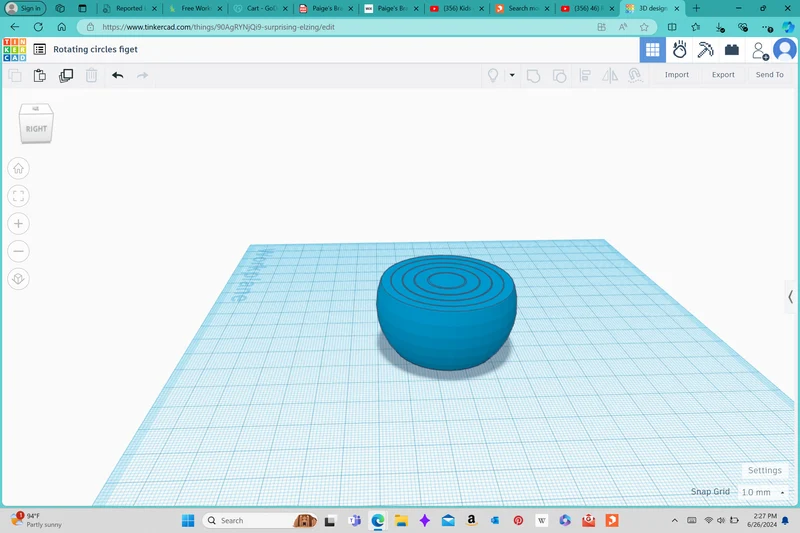Screen dimensions: 800x533
Task: Click the Fit all in view button
Action: pos(18,196)
